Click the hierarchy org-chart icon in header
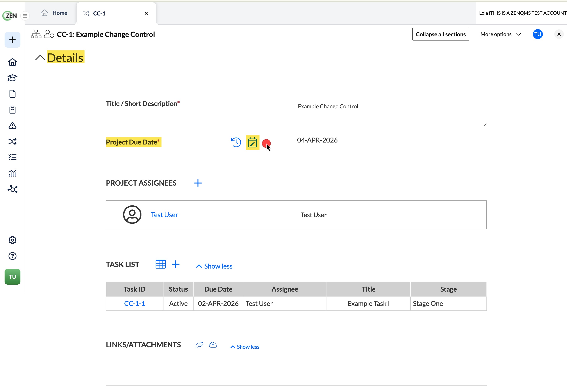Screen dimensions: 567x392 [36, 34]
